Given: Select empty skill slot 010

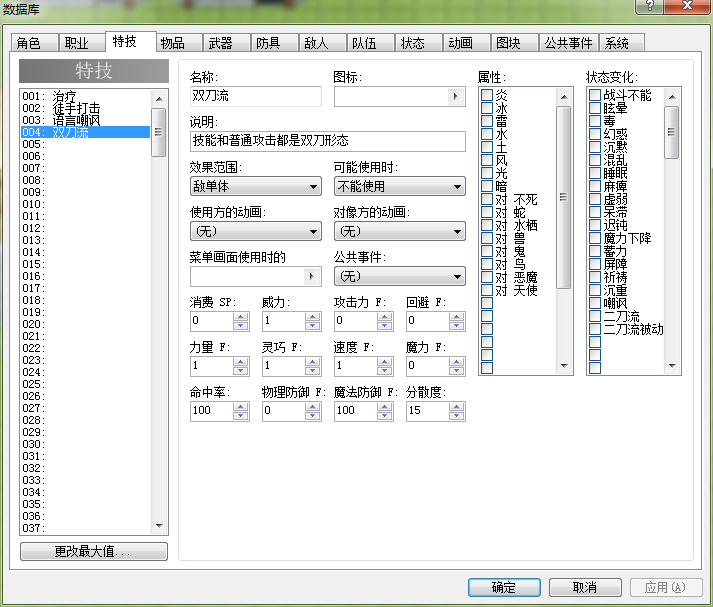Looking at the screenshot, I should pyautogui.click(x=85, y=204).
